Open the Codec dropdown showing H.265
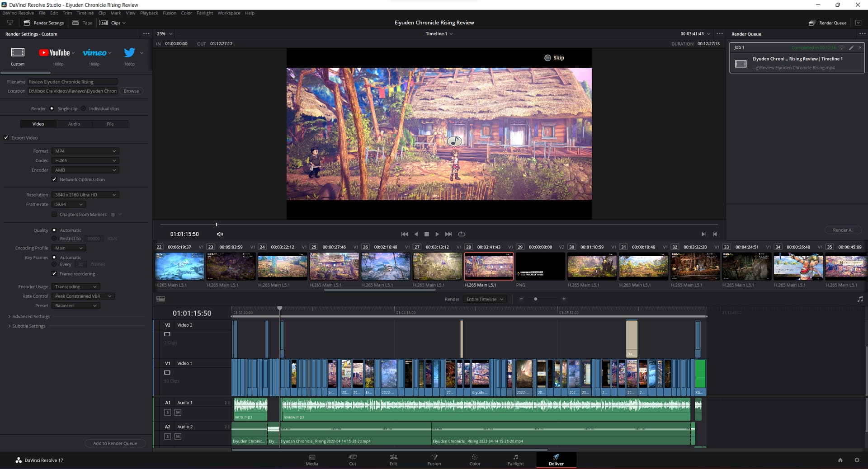 click(x=85, y=160)
